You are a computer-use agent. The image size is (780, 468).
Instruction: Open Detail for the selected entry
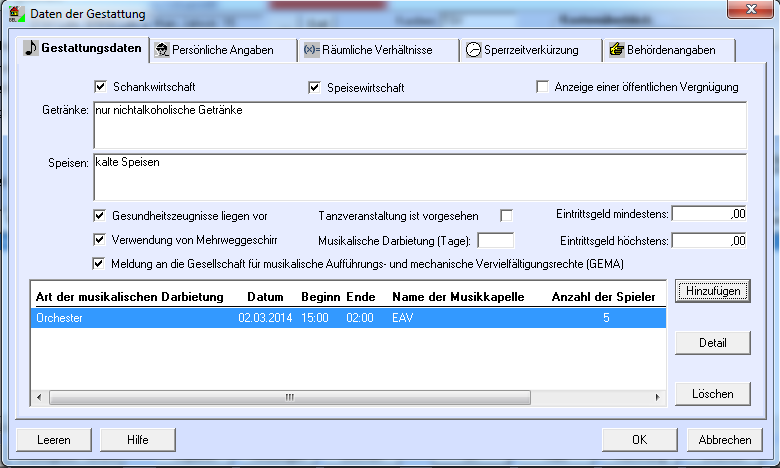point(712,342)
